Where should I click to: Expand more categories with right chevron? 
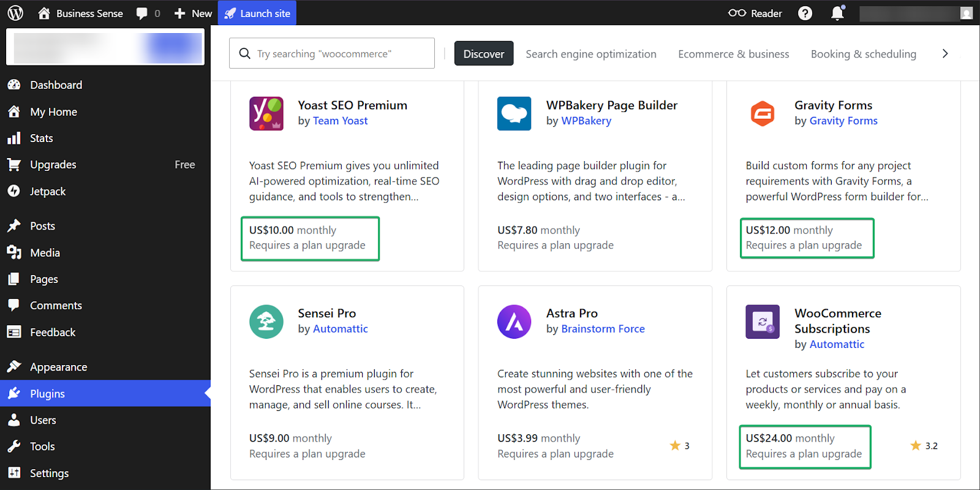tap(945, 54)
